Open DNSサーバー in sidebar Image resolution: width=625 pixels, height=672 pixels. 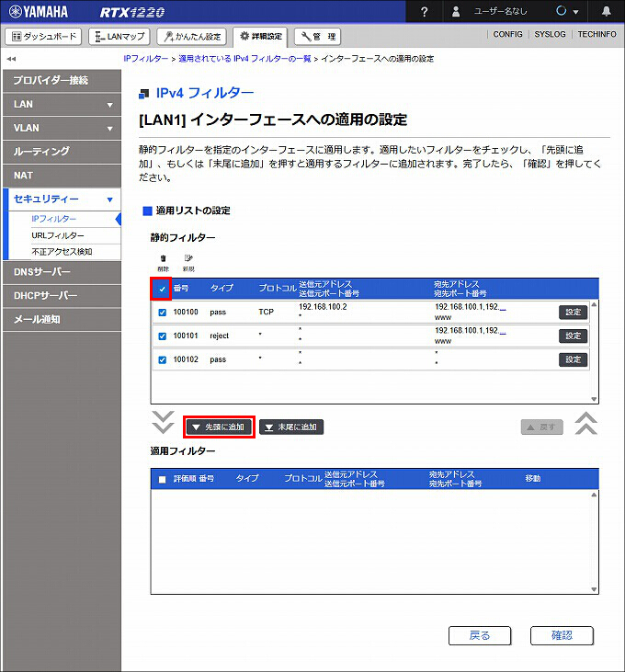62,272
